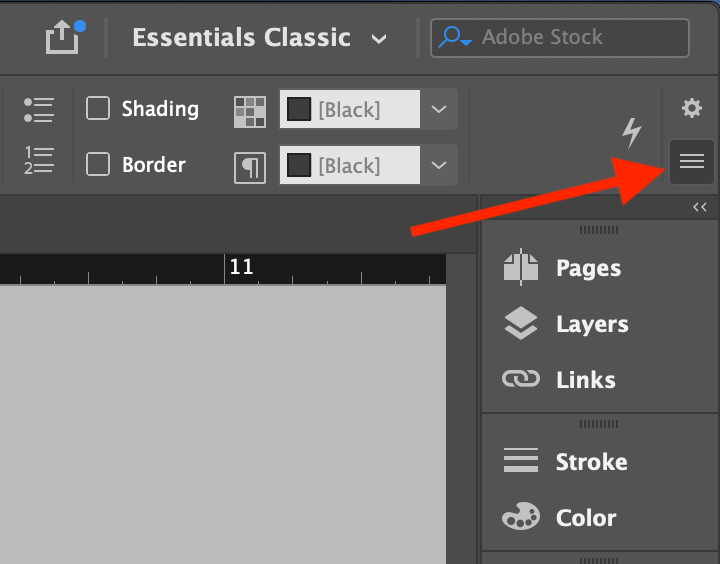Click the shading color grid icon
This screenshot has height=564, width=720.
(x=250, y=111)
